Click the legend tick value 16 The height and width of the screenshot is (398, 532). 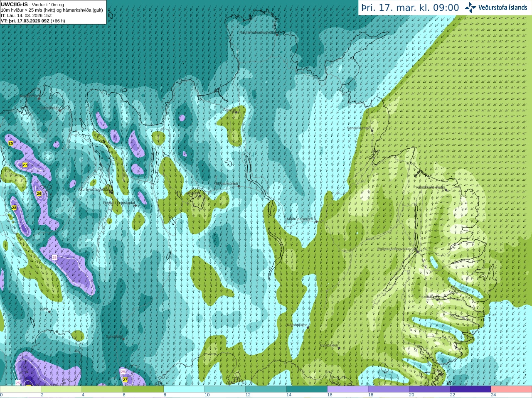point(330,395)
